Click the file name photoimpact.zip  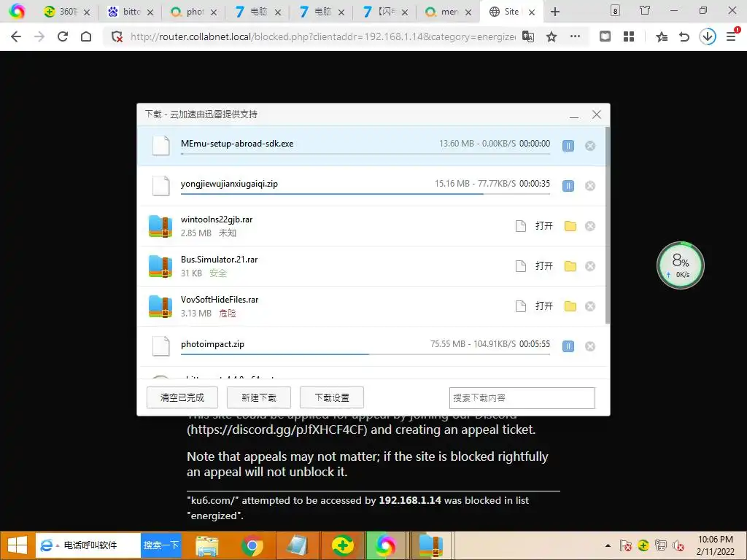tap(212, 344)
